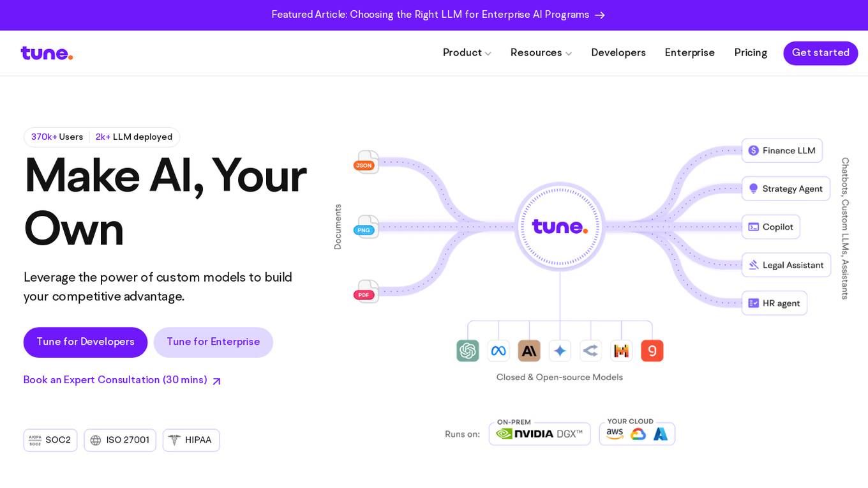Click the SOC2 compliance text
This screenshot has height=488, width=868.
[58, 440]
